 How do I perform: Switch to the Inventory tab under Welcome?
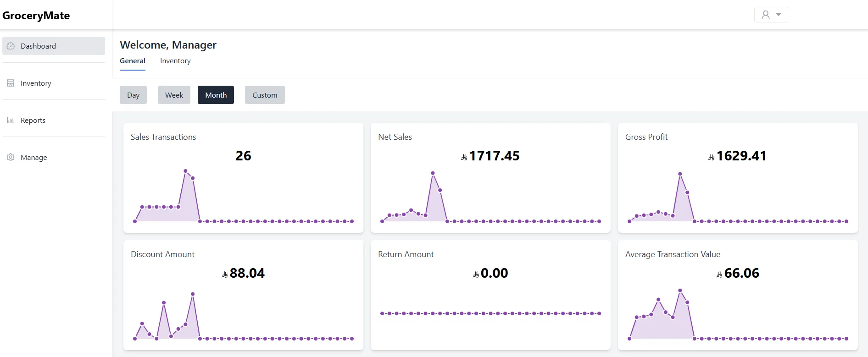175,61
